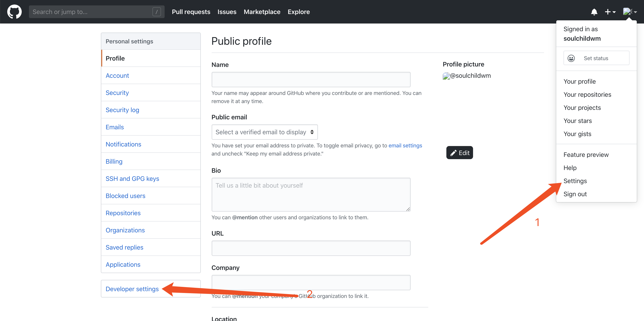Click into the Name text field
This screenshot has height=321, width=644.
click(311, 80)
